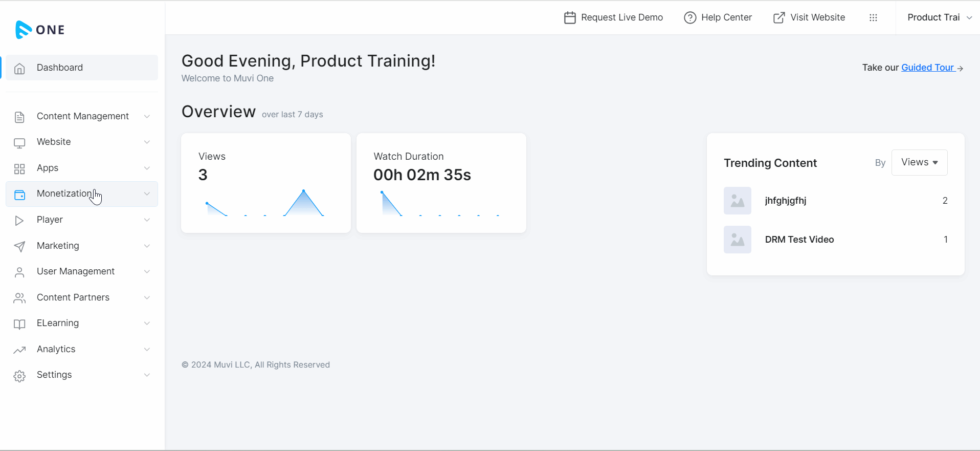Click the Monetization wallet icon

tap(19, 195)
